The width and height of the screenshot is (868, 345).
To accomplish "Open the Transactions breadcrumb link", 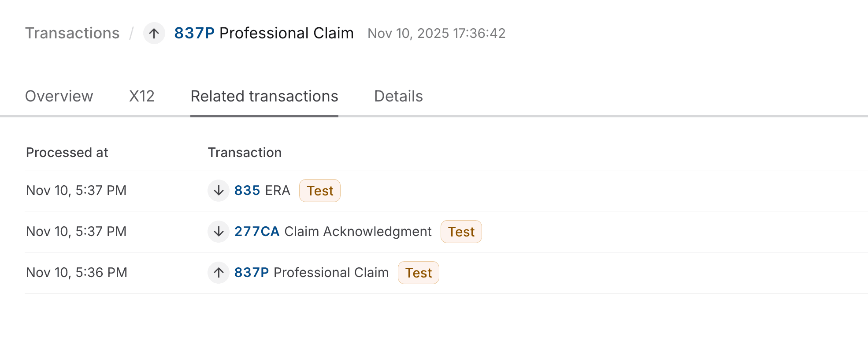I will [72, 33].
